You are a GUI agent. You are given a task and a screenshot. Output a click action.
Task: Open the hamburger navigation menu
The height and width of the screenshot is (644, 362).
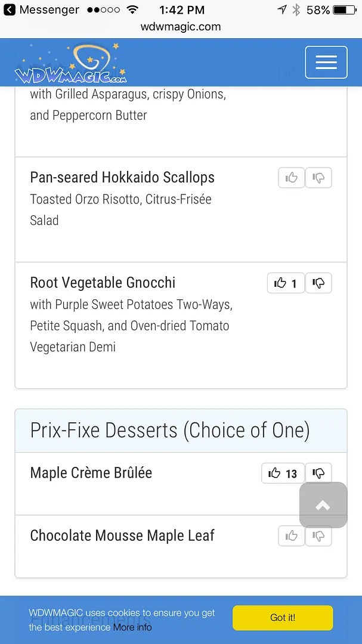[x=326, y=62]
